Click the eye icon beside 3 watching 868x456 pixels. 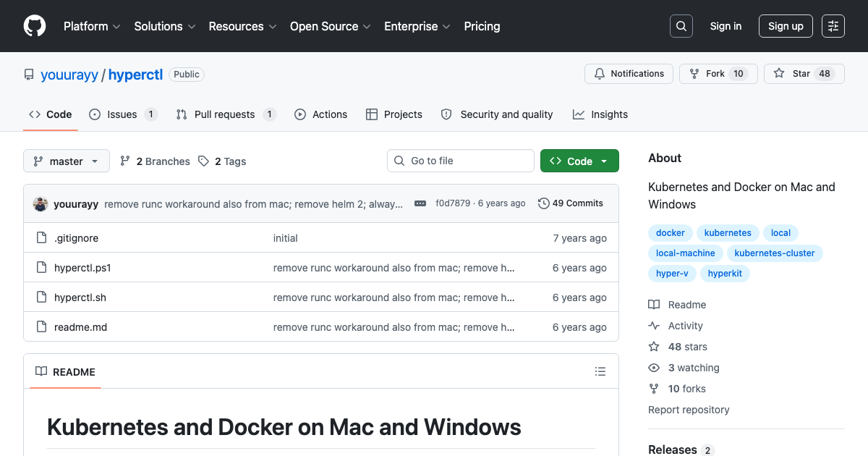pyautogui.click(x=654, y=368)
